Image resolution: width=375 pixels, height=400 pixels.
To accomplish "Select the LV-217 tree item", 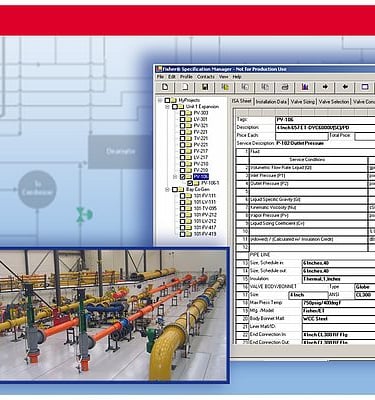I will (x=201, y=157).
